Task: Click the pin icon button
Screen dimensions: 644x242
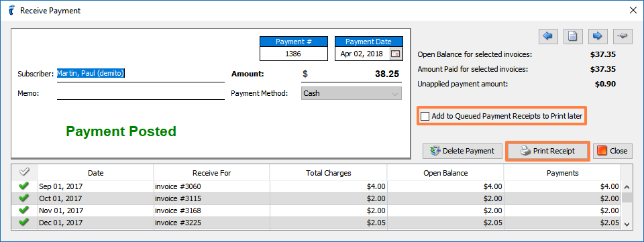Action: [x=623, y=36]
